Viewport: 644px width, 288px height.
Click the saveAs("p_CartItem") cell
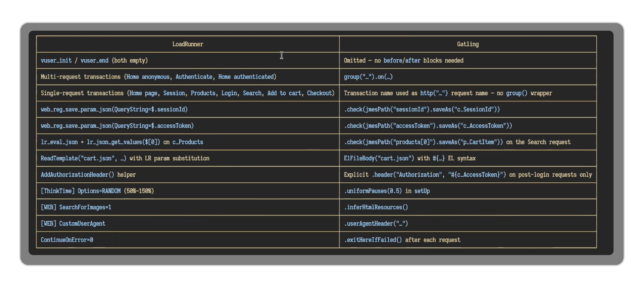point(457,142)
